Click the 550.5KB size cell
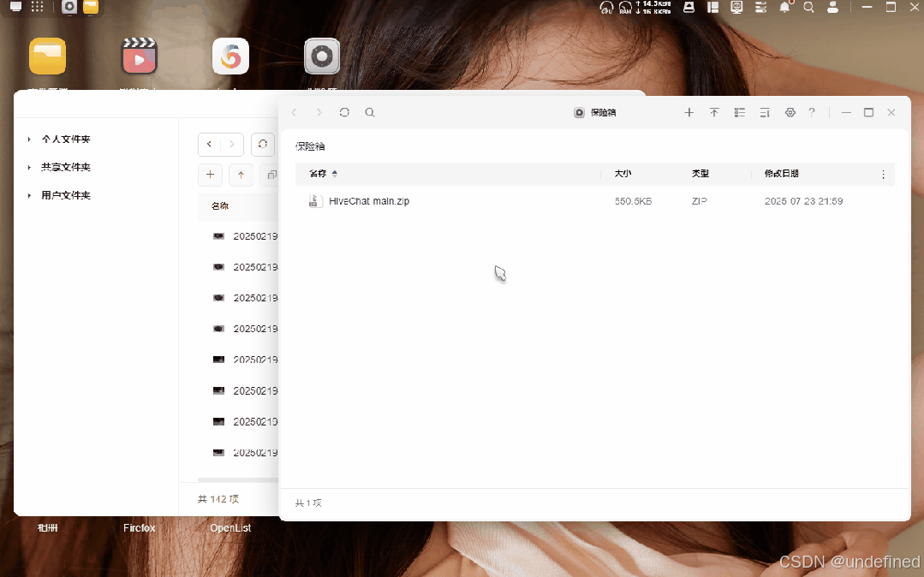Screen dimensions: 924x577 [x=633, y=201]
